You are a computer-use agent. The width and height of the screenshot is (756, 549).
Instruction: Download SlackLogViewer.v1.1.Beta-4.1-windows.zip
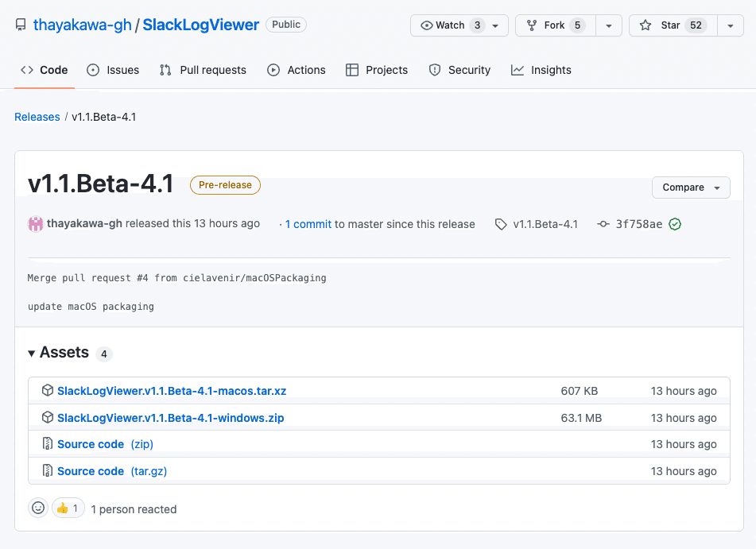click(x=171, y=418)
